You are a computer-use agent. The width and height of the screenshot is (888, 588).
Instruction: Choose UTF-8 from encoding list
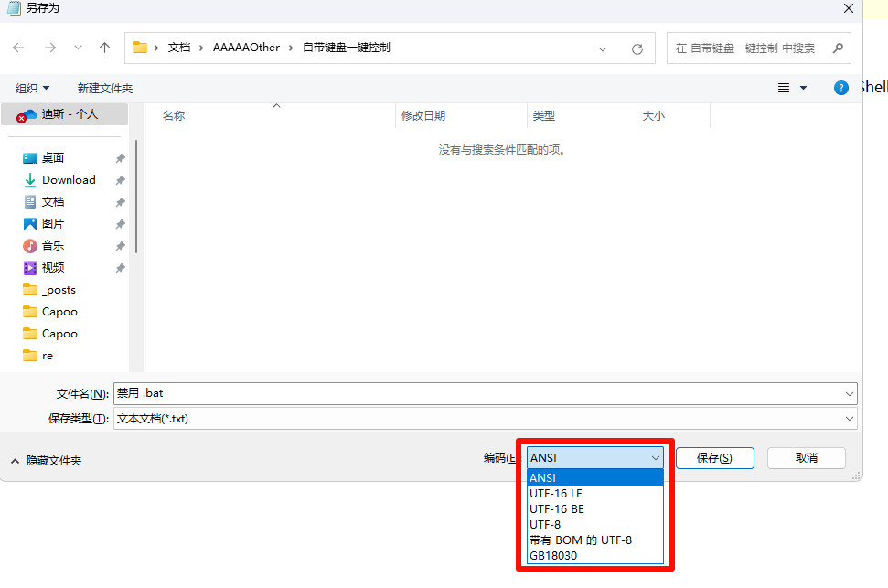point(545,525)
